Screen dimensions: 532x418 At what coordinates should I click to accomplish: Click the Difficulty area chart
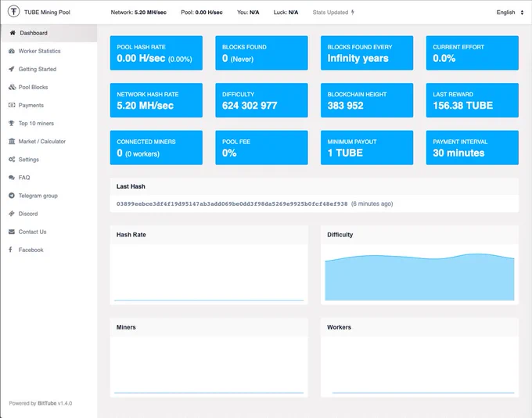tap(419, 277)
